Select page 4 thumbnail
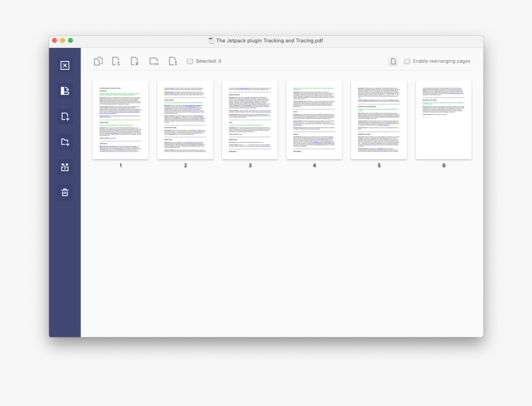 tap(314, 120)
